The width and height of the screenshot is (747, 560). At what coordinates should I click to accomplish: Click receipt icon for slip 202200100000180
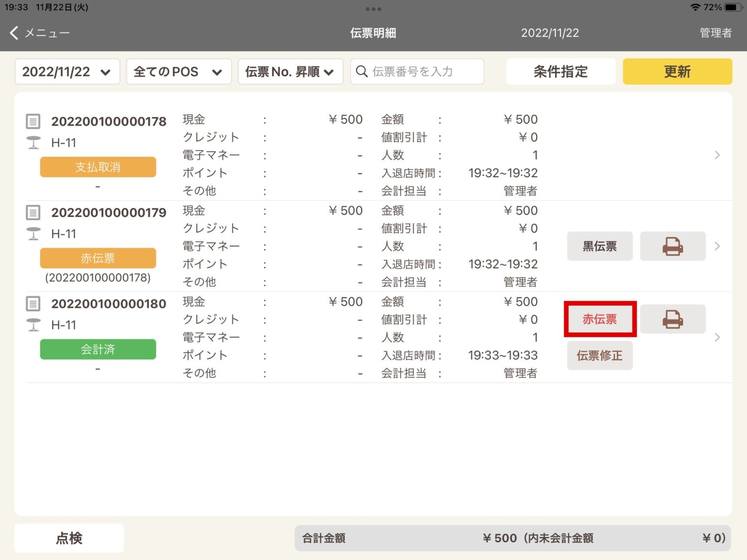click(33, 304)
